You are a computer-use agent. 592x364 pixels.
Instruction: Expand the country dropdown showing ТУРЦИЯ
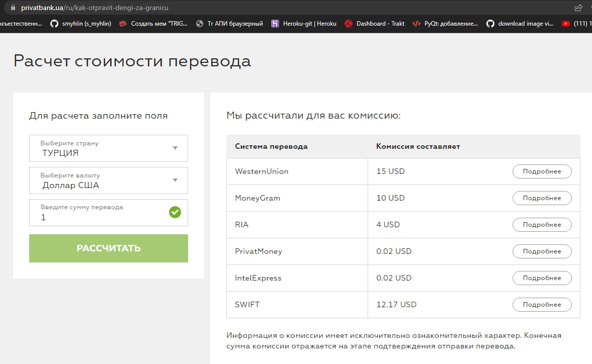tap(109, 148)
